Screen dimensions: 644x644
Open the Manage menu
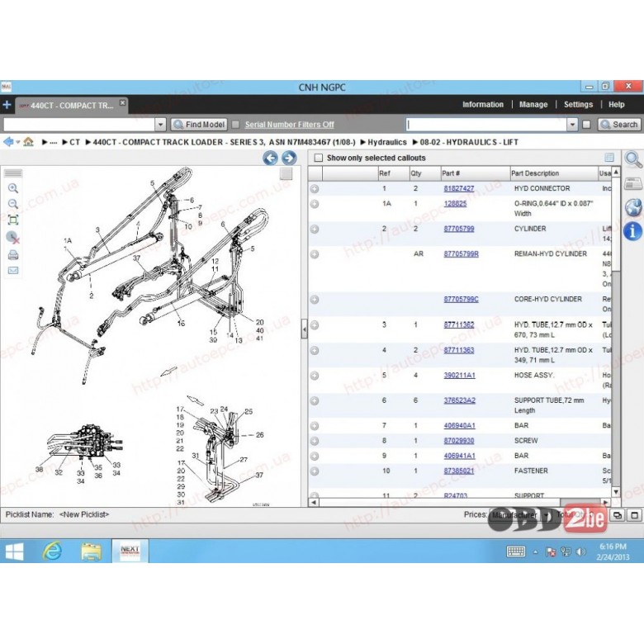point(533,104)
